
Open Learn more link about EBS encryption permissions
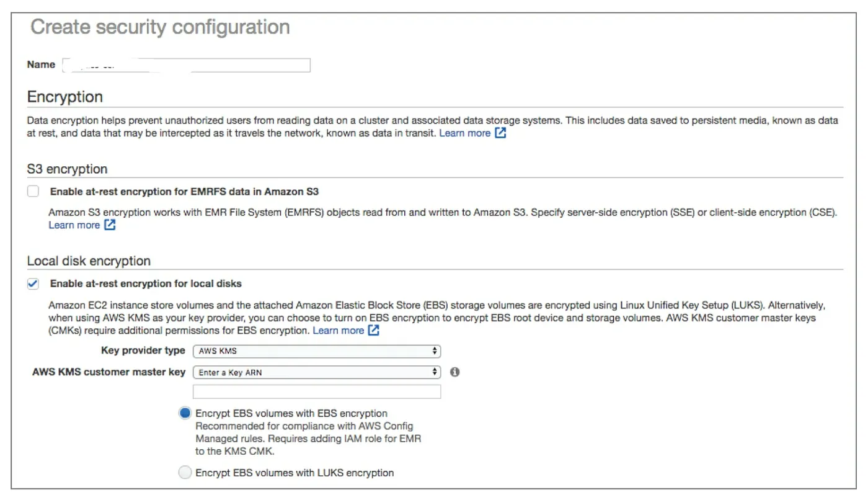pyautogui.click(x=338, y=331)
